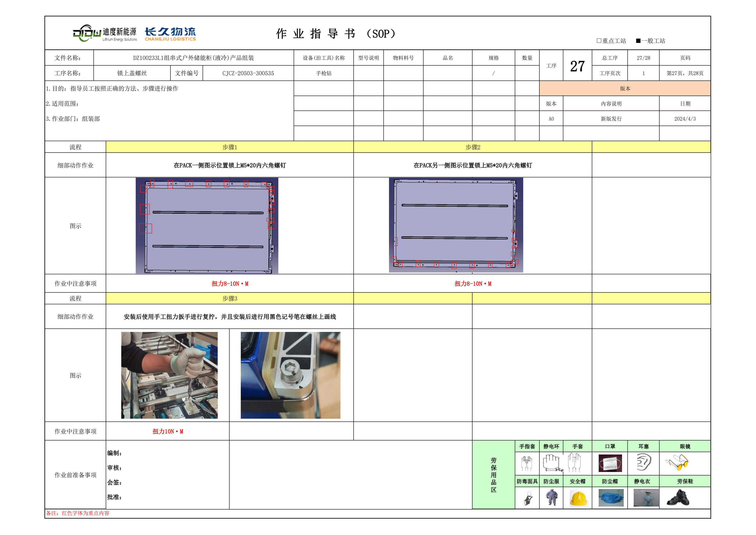Click the 步骤1 yellow header cell
Viewport: 756px width, 535px height.
(230, 147)
